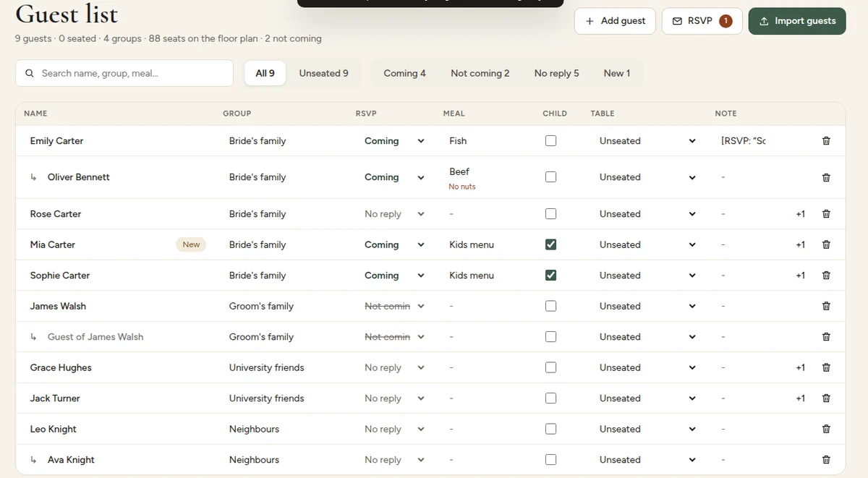Click Emily Carter's Fish meal cell
Screen dimensions: 868x478
(x=458, y=141)
